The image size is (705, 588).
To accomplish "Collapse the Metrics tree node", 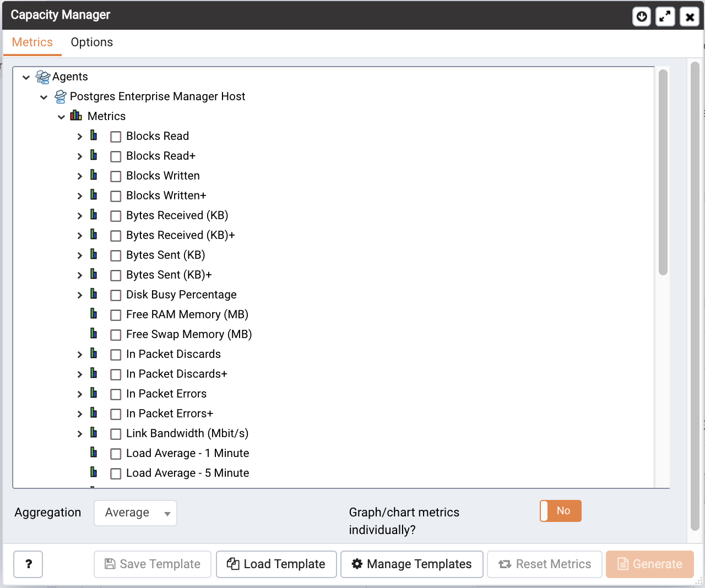I will click(61, 117).
